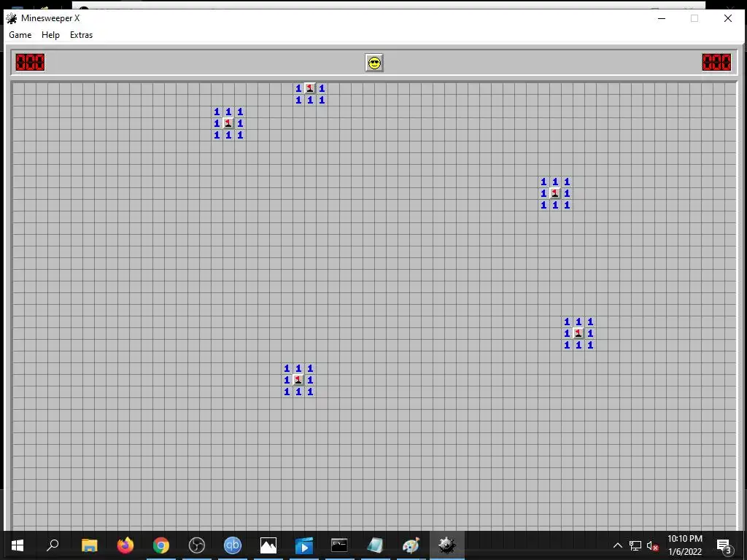This screenshot has width=747, height=560.
Task: Click the flagged cell touching the board's top edge
Action: pyautogui.click(x=310, y=88)
